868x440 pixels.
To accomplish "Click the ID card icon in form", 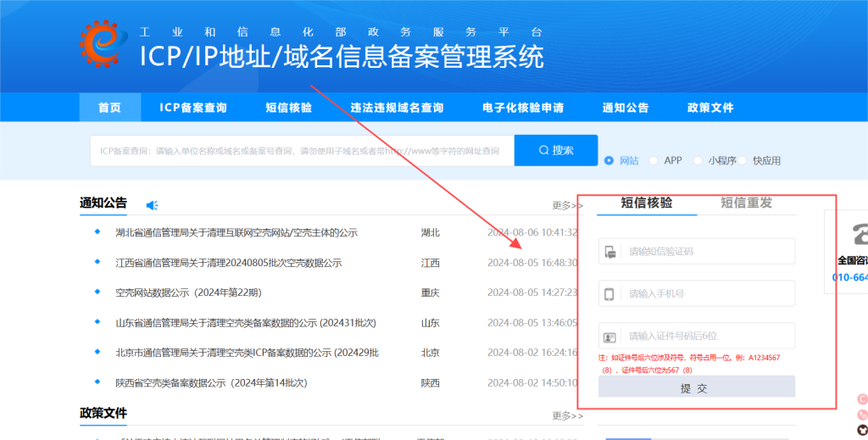I will pos(609,337).
